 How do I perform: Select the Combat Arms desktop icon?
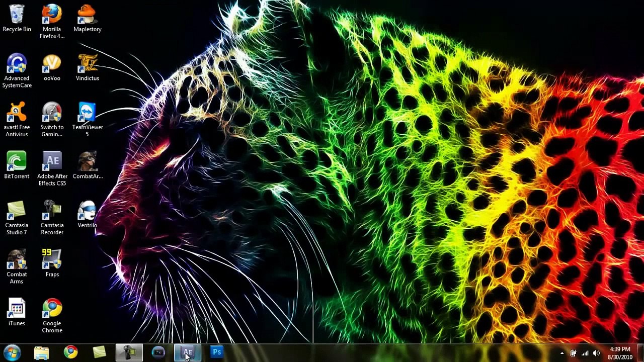coord(17,267)
